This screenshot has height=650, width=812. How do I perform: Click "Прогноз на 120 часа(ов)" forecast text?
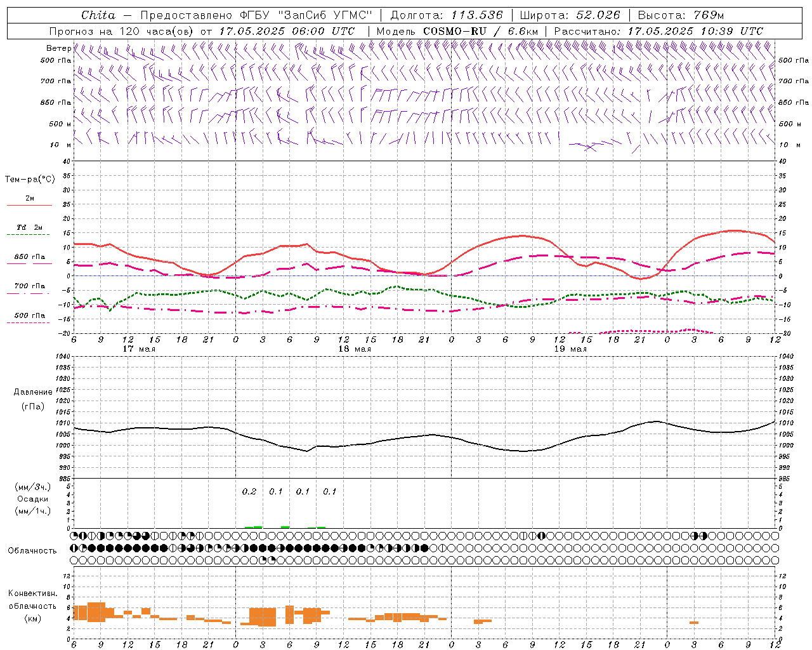121,31
